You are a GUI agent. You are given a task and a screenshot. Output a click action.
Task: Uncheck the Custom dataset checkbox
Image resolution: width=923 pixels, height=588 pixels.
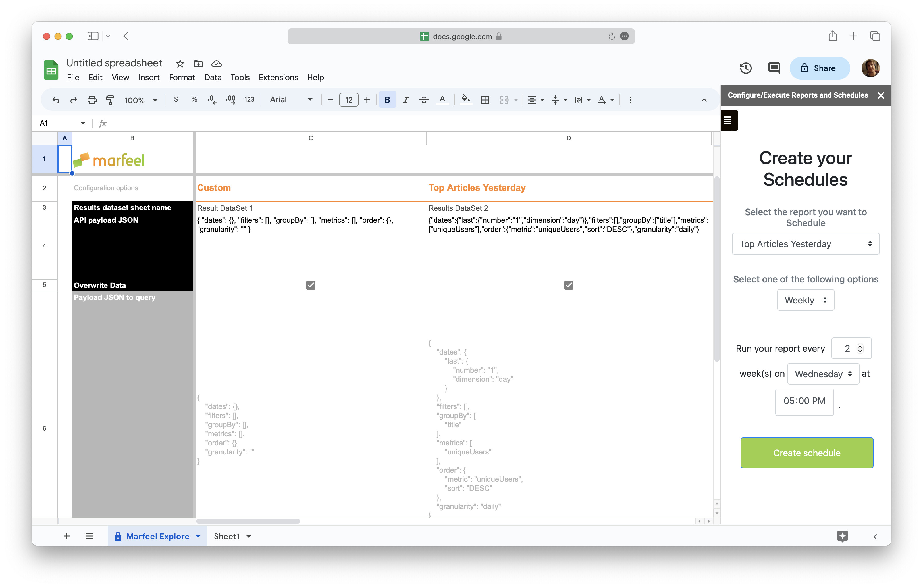click(x=310, y=285)
